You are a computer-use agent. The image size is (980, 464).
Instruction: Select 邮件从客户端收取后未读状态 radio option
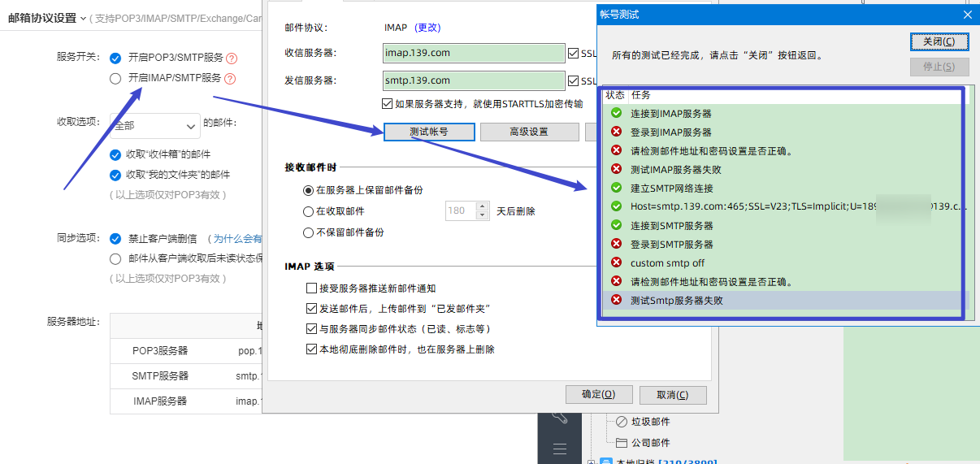click(x=115, y=258)
